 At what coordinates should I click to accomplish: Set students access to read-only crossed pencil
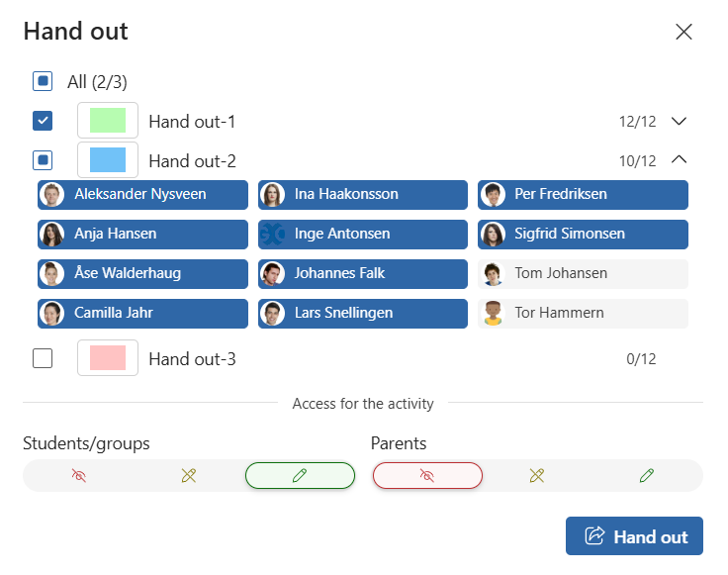tap(189, 476)
